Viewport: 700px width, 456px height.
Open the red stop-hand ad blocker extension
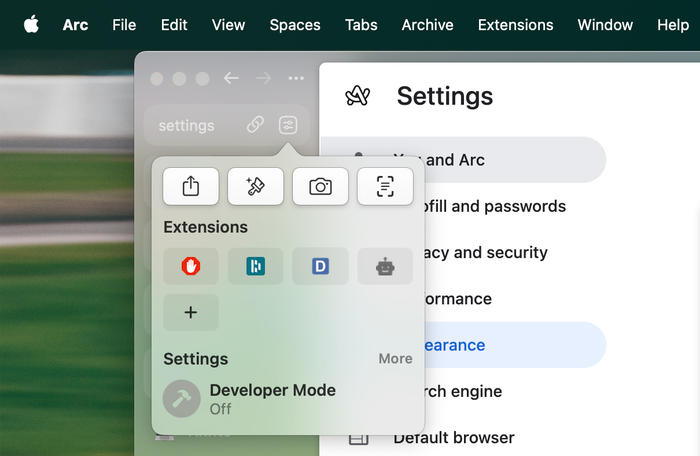[191, 266]
